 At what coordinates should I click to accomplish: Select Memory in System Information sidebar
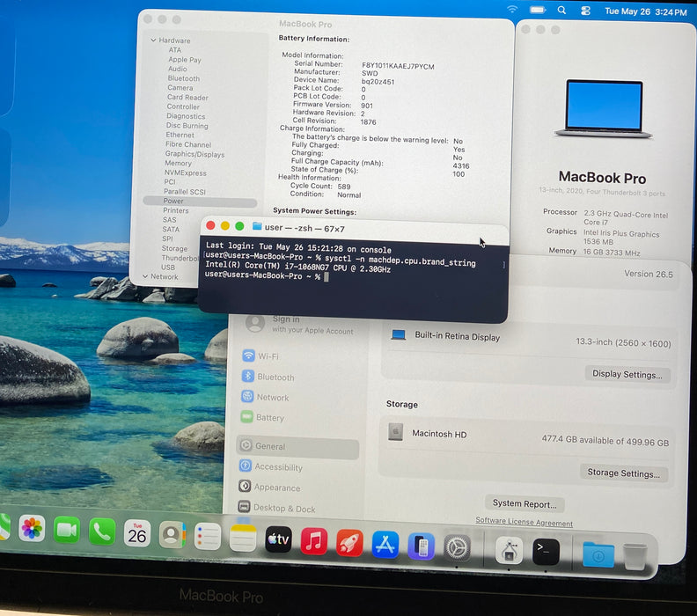coord(178,163)
